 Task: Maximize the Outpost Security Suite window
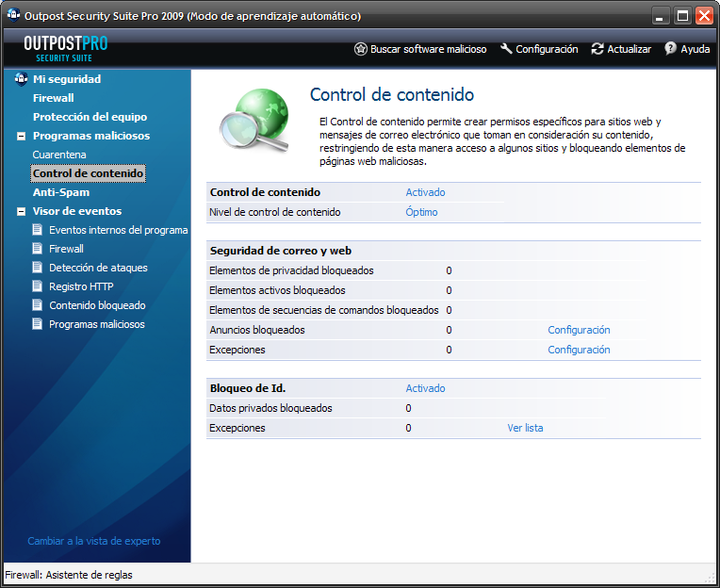pos(682,16)
